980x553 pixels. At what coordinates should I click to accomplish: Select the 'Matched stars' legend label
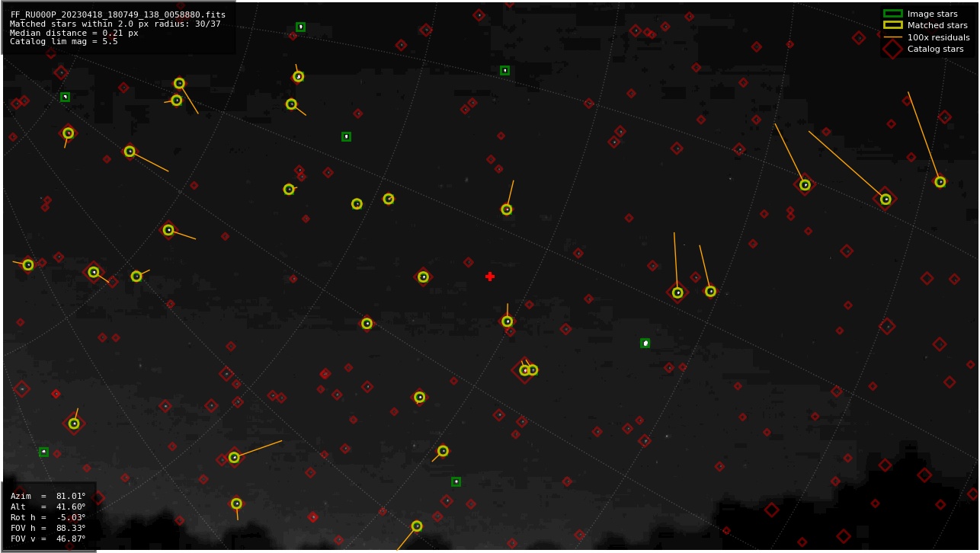point(937,25)
